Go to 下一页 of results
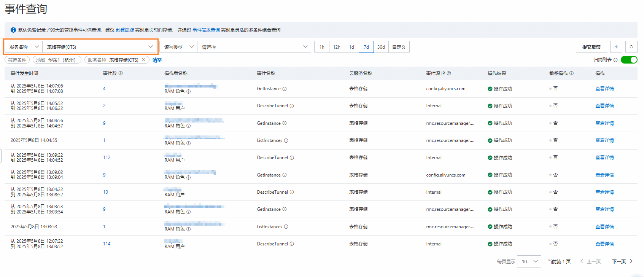Viewport: 644px width, 277px height. pyautogui.click(x=622, y=261)
